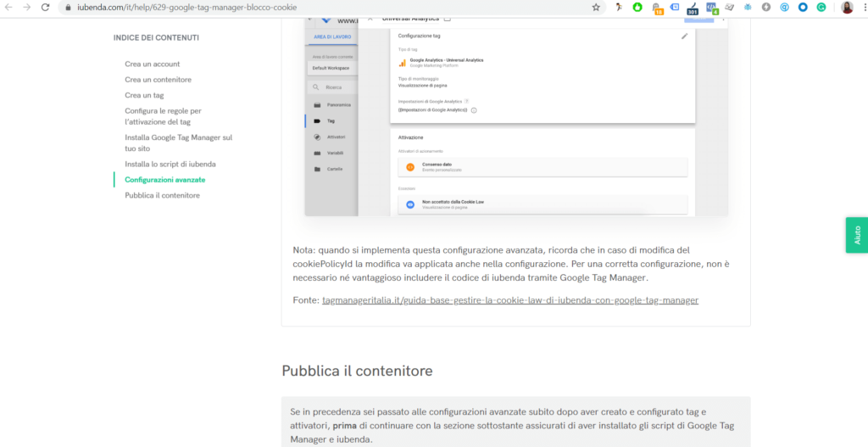This screenshot has width=868, height=447.
Task: Click the AREA DI LAVORO tab in screenshot
Action: tap(331, 37)
